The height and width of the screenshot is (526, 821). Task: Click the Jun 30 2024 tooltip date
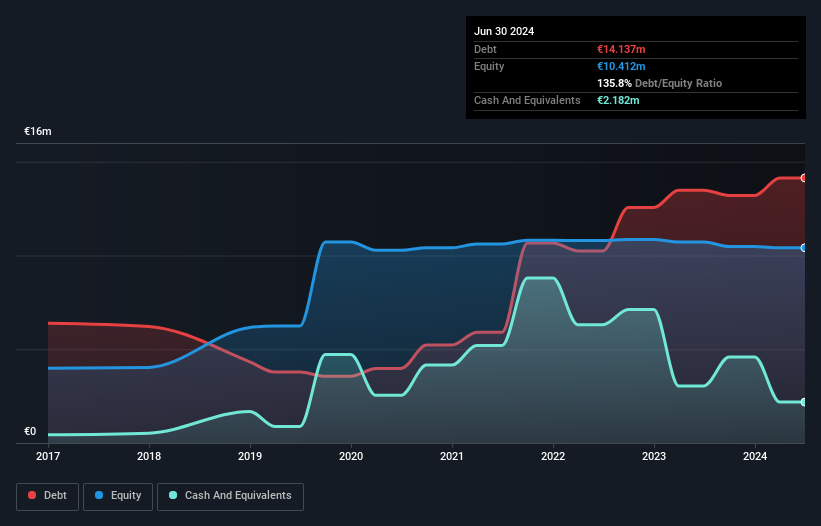[504, 31]
